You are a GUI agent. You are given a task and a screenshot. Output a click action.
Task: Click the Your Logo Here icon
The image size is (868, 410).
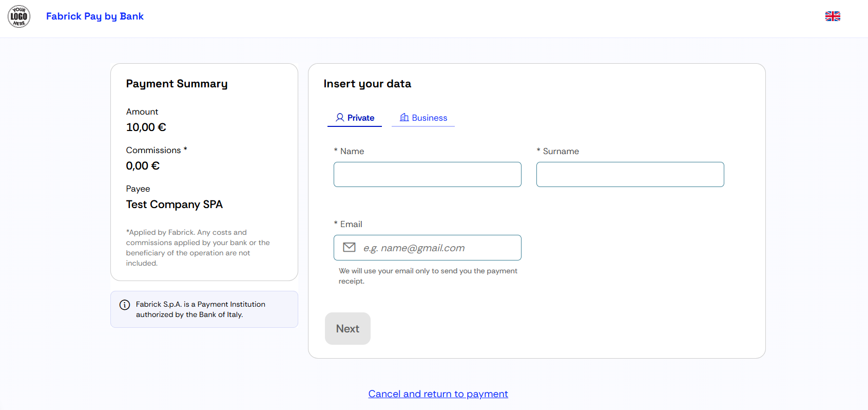19,16
